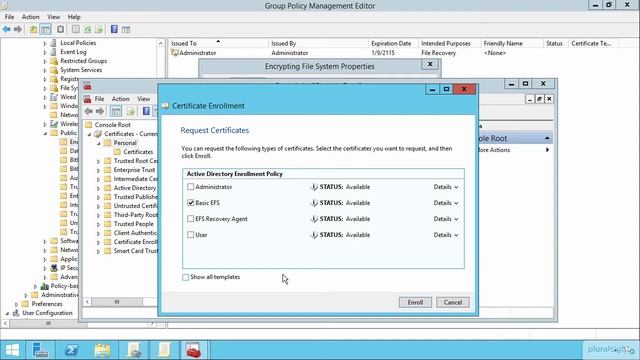Click the Certificates - Current User snap-in icon
640x360 pixels.
pos(98,134)
